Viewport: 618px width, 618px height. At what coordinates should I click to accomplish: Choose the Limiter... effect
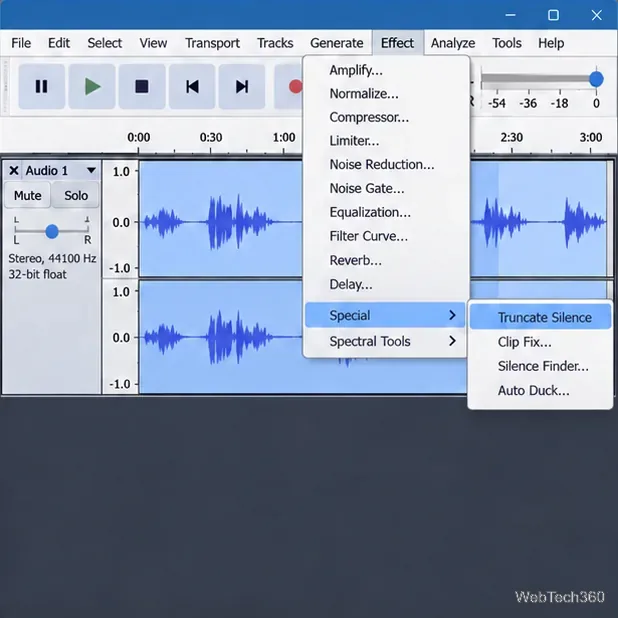pyautogui.click(x=386, y=141)
